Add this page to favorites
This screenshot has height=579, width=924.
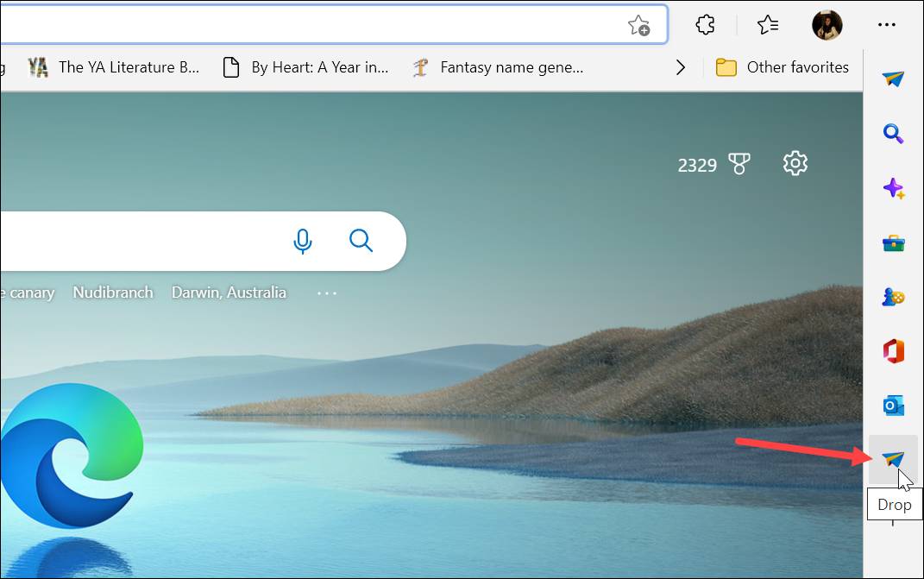point(638,25)
